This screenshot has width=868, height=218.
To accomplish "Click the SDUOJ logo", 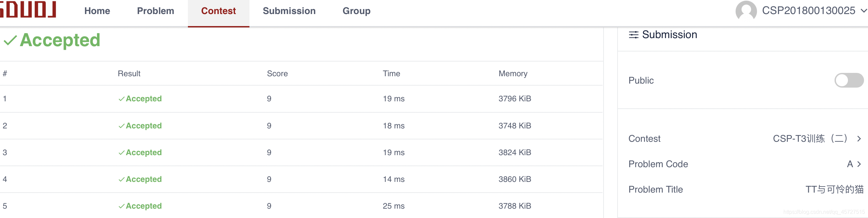I will click(x=28, y=9).
